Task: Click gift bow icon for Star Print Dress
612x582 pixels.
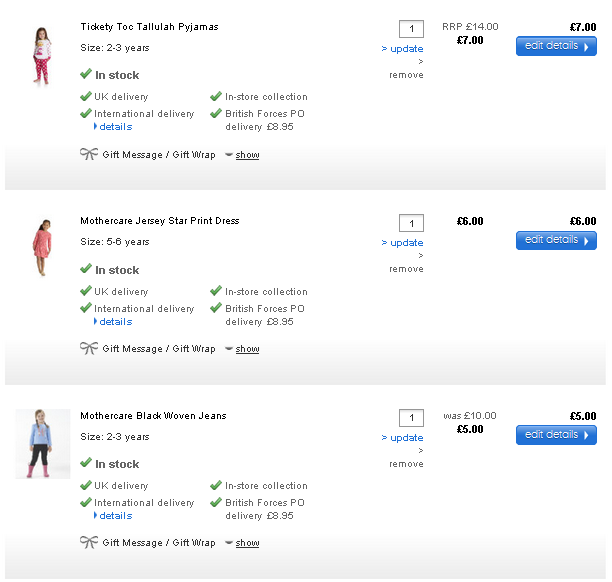Action: (89, 348)
